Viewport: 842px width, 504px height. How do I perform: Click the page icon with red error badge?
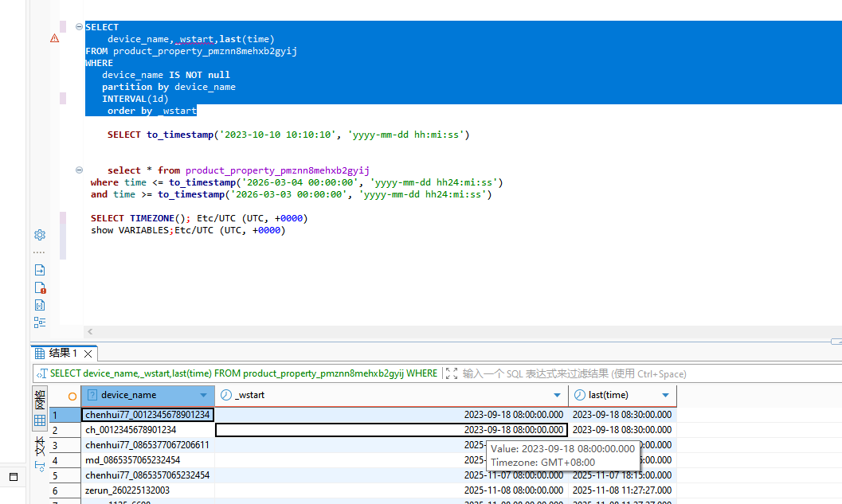40,287
